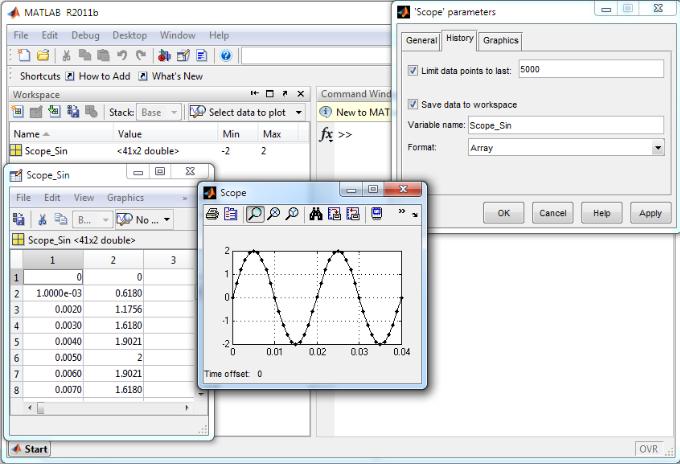Create a new script file in MATLAB toolbar
This screenshot has width=680, height=464.
pyautogui.click(x=23, y=55)
